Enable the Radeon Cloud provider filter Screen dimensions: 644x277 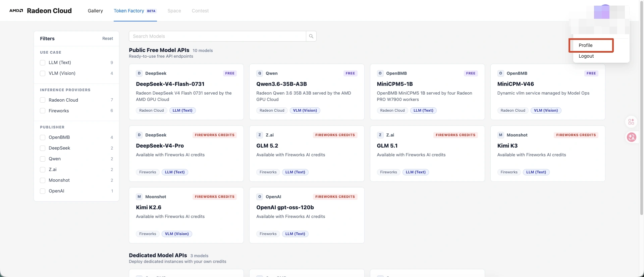43,100
